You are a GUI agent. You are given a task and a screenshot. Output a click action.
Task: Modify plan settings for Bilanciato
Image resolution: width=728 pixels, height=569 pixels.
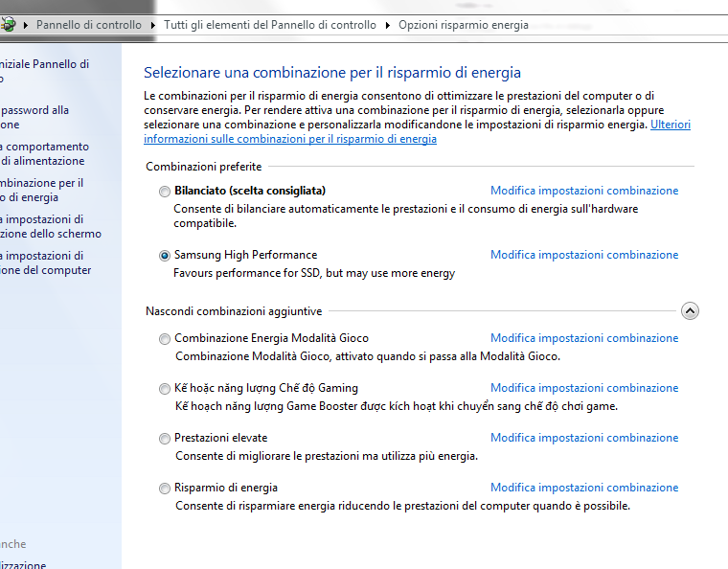[x=584, y=191]
